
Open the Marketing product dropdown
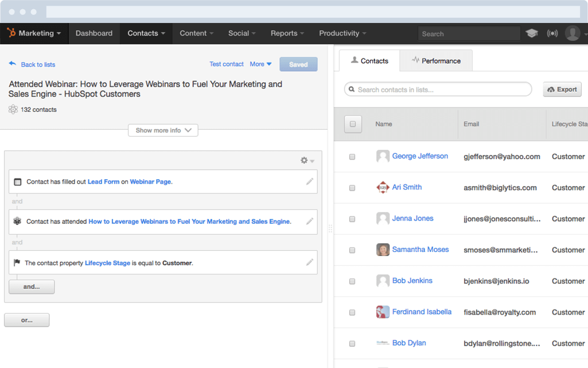(x=35, y=33)
